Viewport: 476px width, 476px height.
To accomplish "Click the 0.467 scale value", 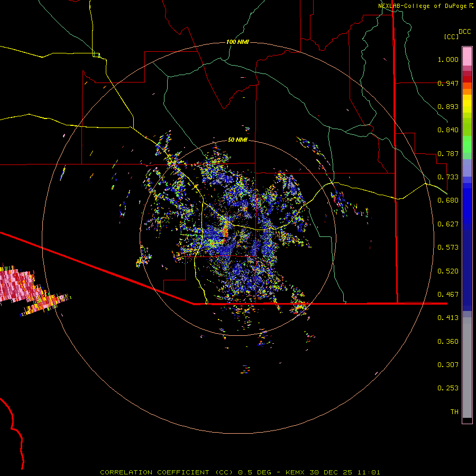I will pyautogui.click(x=448, y=295).
